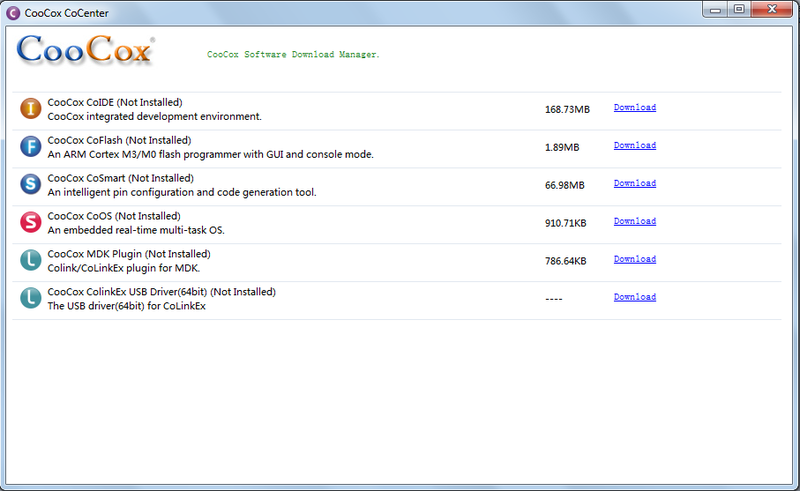Click the CoSmart description text
Screen dimensions: 800x491
tap(182, 192)
